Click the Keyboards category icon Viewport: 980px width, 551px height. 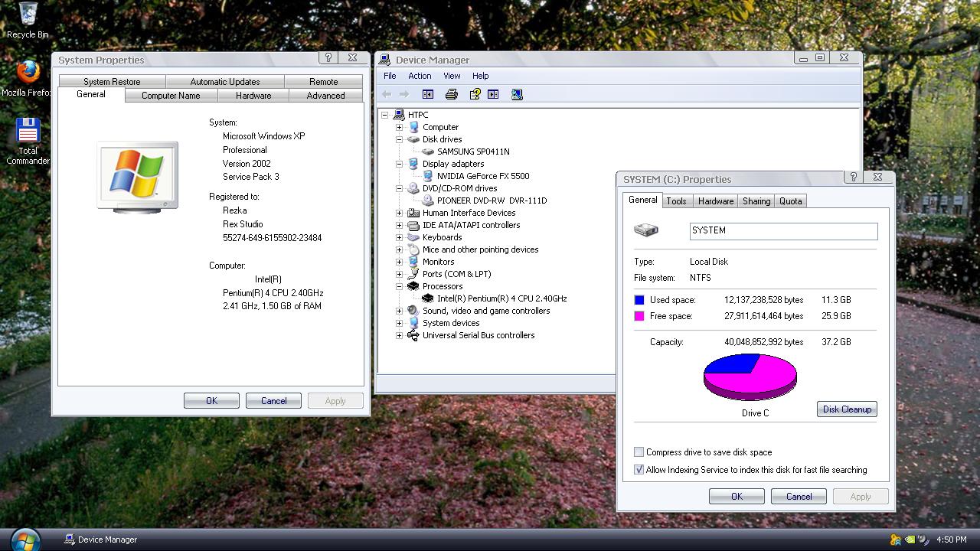pyautogui.click(x=413, y=237)
